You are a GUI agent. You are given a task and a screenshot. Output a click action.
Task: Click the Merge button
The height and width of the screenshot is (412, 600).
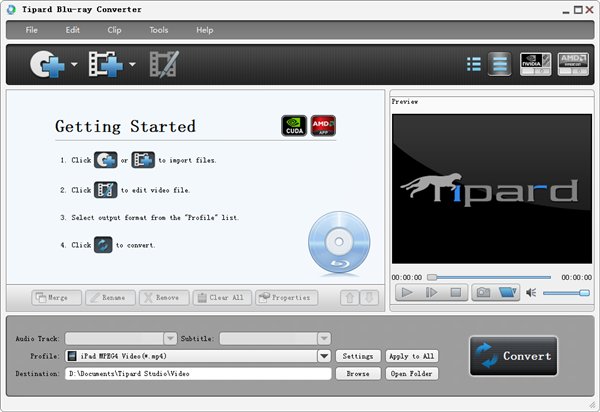(57, 298)
